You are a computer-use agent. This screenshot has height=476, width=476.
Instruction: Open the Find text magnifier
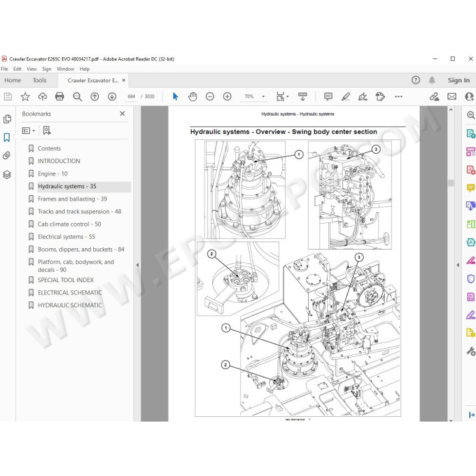tap(78, 97)
